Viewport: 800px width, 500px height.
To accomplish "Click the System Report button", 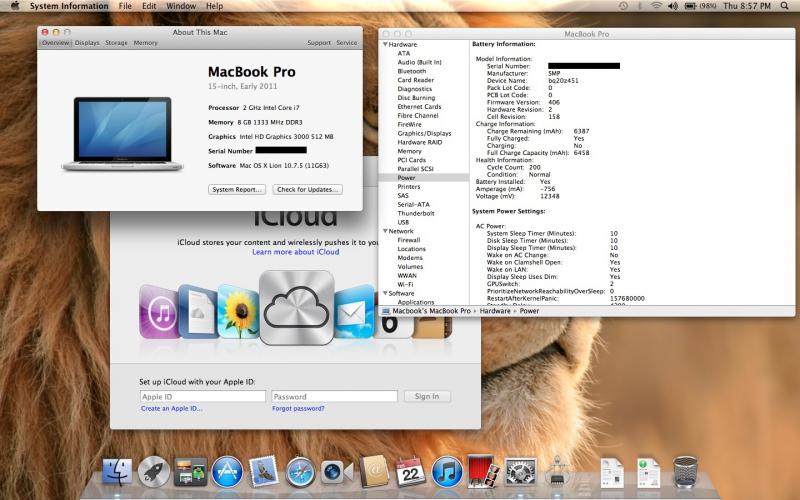I will [x=237, y=189].
